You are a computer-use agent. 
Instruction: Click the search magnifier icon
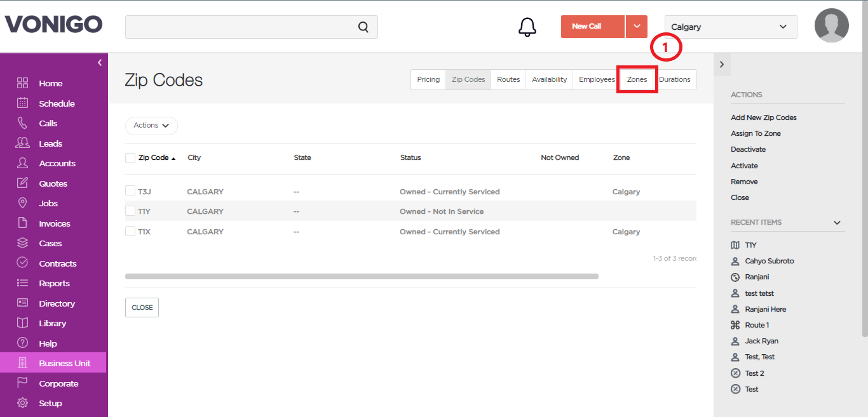click(363, 27)
